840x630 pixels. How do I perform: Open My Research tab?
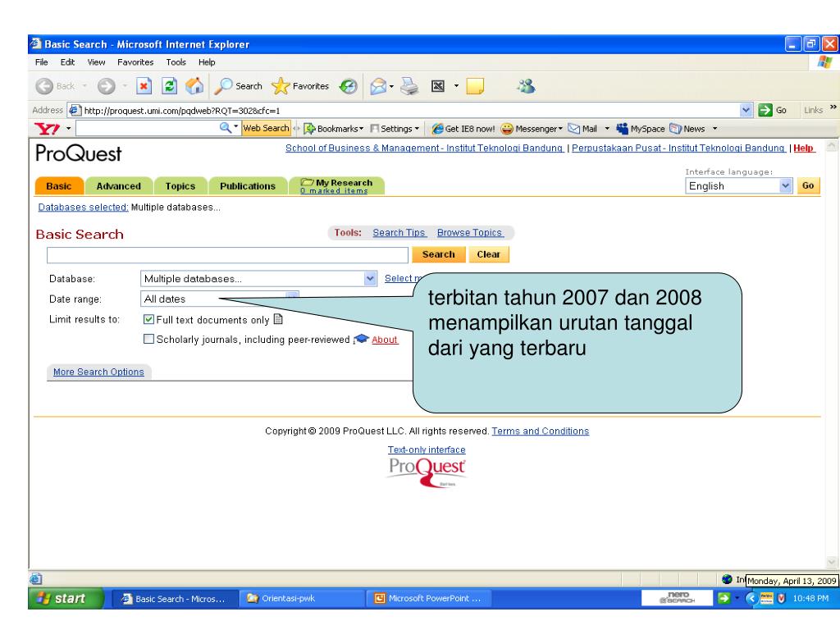[336, 185]
